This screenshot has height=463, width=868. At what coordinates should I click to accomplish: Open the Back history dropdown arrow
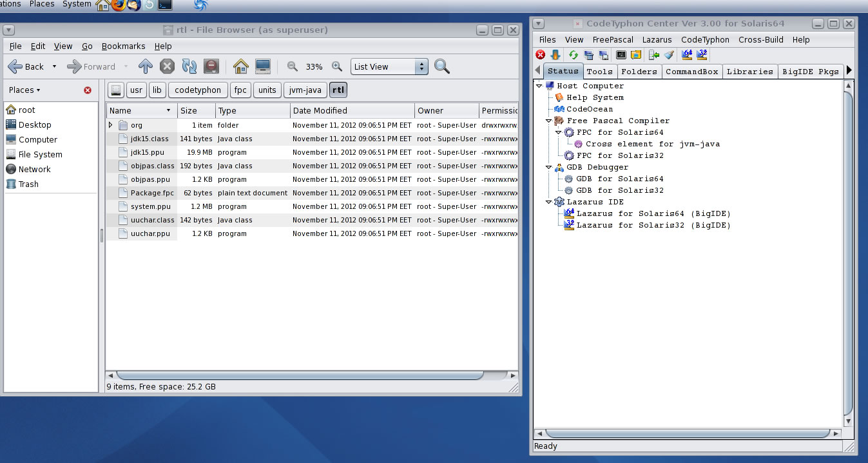pos(54,66)
